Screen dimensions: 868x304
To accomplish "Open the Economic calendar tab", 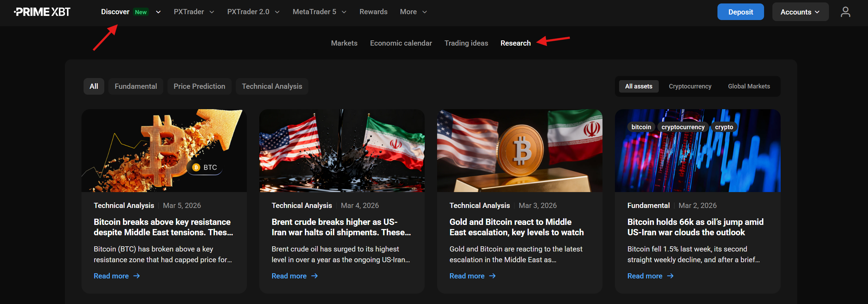I will point(401,43).
